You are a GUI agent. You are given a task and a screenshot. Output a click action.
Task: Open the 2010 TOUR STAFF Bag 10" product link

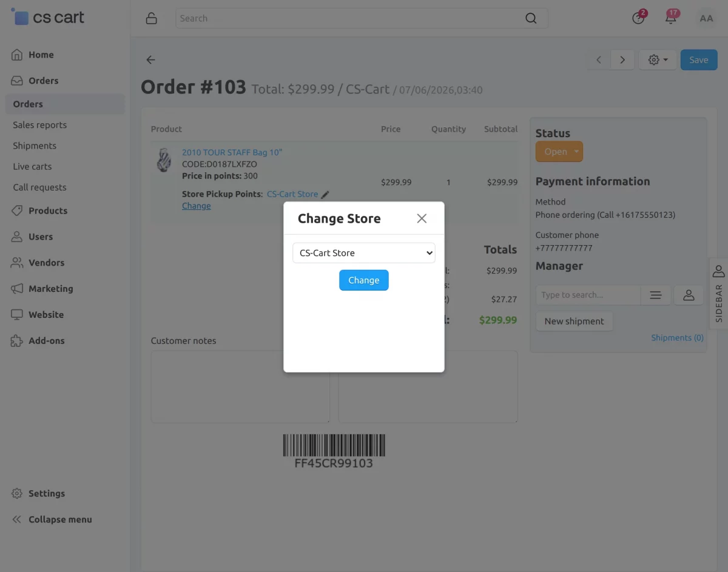tap(232, 152)
